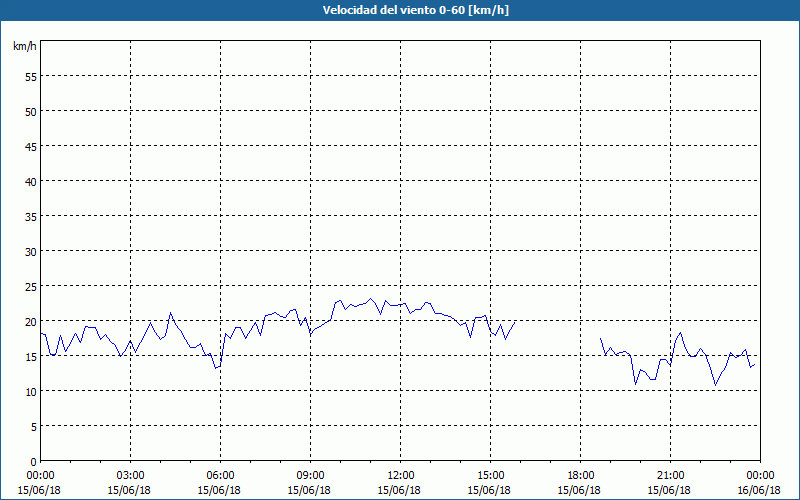Click the '03:00' time axis label
Image resolution: width=800 pixels, height=500 pixels.
pyautogui.click(x=129, y=476)
